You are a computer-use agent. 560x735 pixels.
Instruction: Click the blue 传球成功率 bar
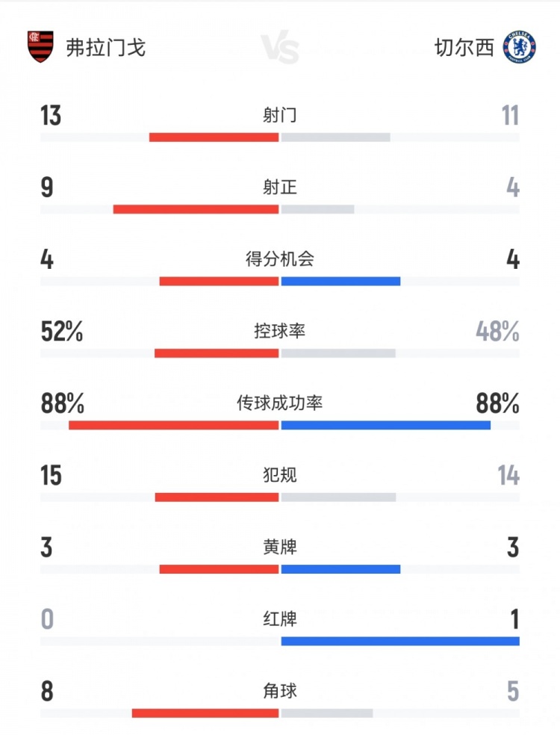pyautogui.click(x=385, y=426)
